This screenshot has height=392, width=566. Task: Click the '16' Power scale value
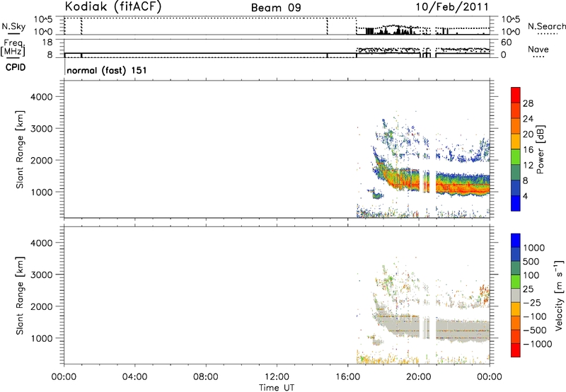coord(528,150)
